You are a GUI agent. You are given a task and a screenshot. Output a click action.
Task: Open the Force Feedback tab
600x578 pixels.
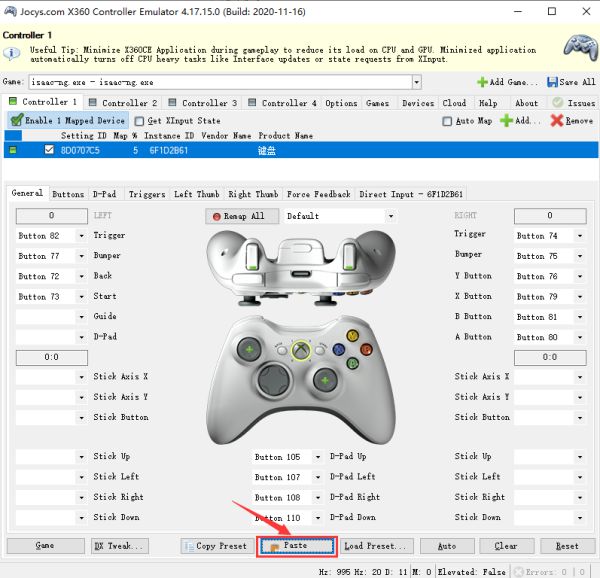[x=318, y=194]
